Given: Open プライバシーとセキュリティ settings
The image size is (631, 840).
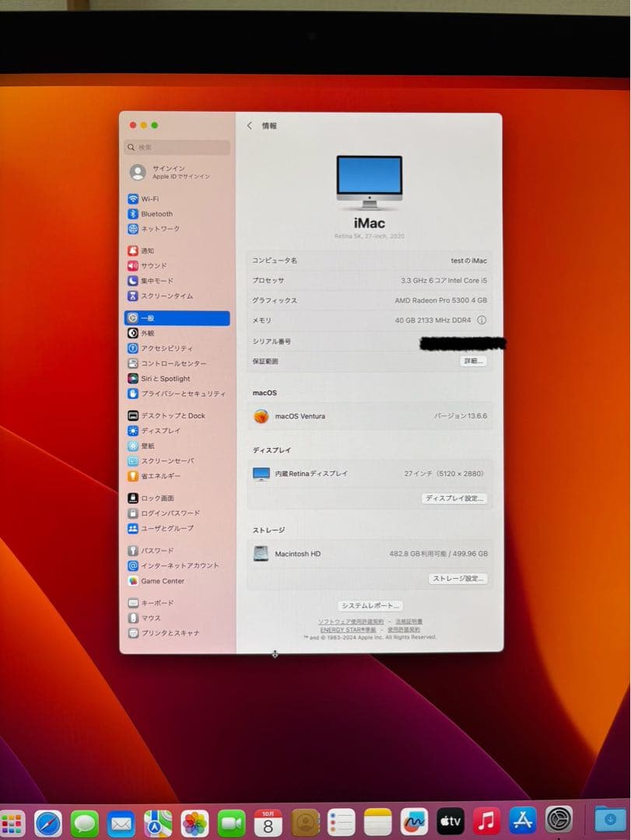Looking at the screenshot, I should (x=177, y=394).
